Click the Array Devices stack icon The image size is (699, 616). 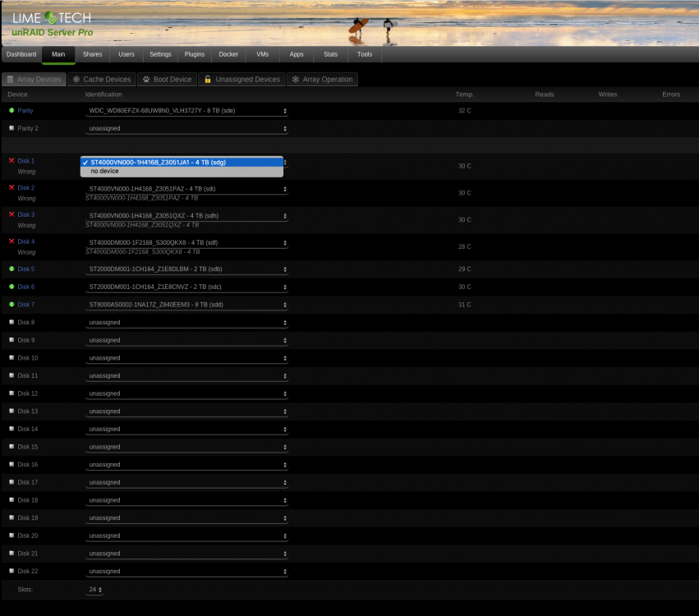coord(10,80)
